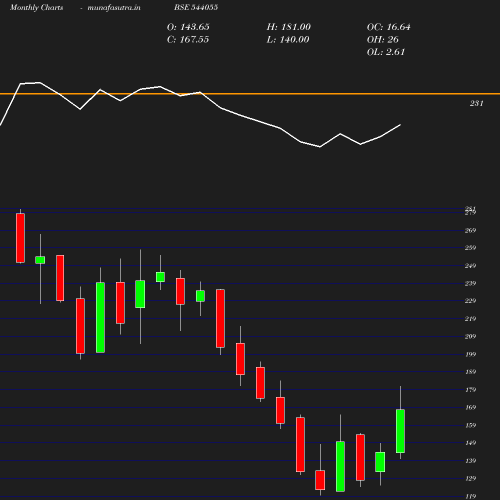Click the open value "O: 143.65"

188,27
